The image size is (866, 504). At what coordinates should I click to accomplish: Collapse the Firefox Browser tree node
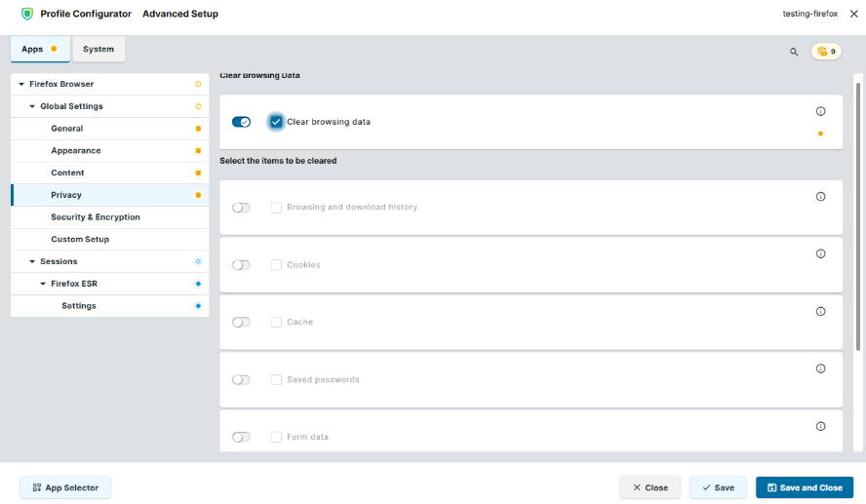pos(21,85)
